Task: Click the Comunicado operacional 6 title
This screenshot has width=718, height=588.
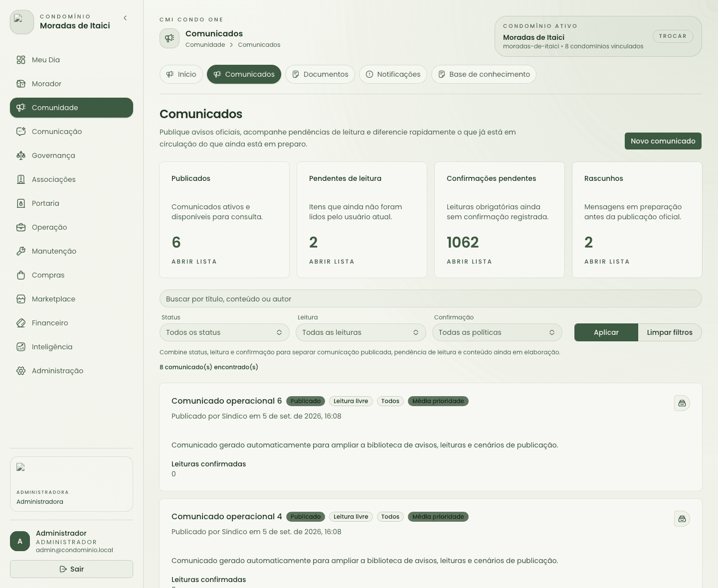Action: (227, 401)
